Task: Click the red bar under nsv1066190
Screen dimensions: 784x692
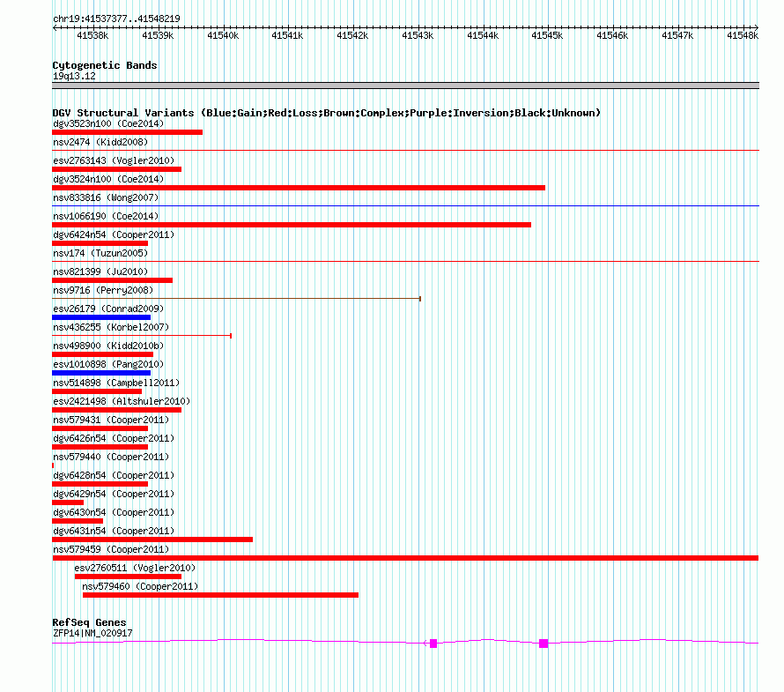Action: pos(292,225)
